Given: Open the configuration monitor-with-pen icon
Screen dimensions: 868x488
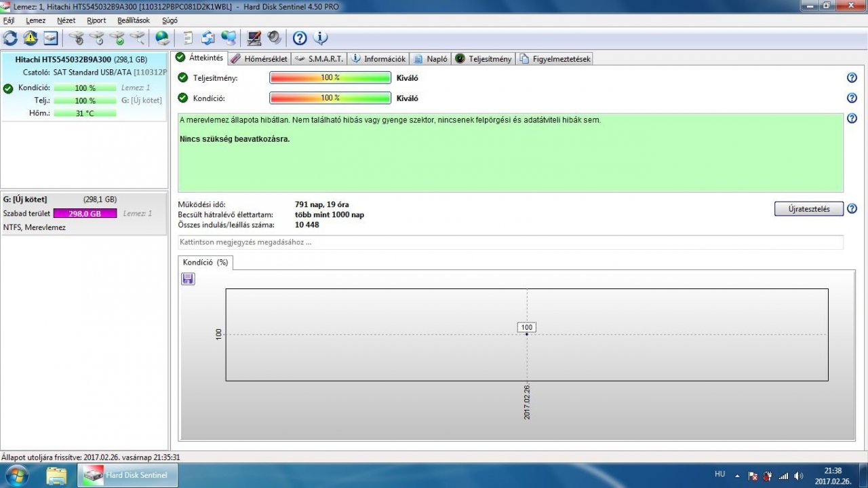Looking at the screenshot, I should [254, 38].
